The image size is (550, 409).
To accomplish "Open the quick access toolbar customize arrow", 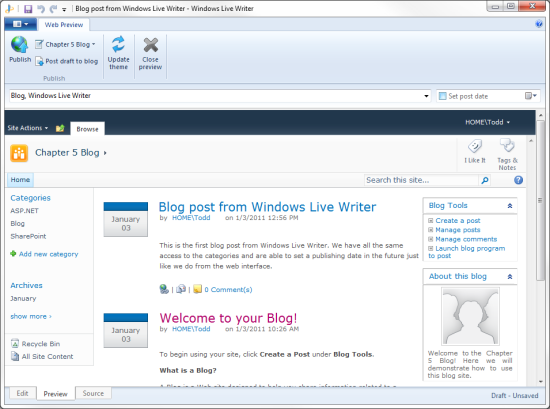I will pyautogui.click(x=64, y=9).
